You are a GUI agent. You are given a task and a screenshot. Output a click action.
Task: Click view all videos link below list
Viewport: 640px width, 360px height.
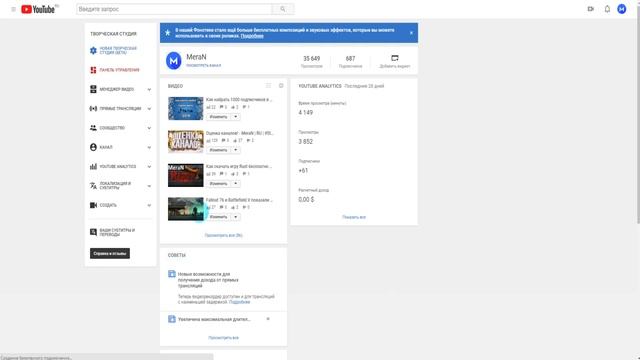223,236
